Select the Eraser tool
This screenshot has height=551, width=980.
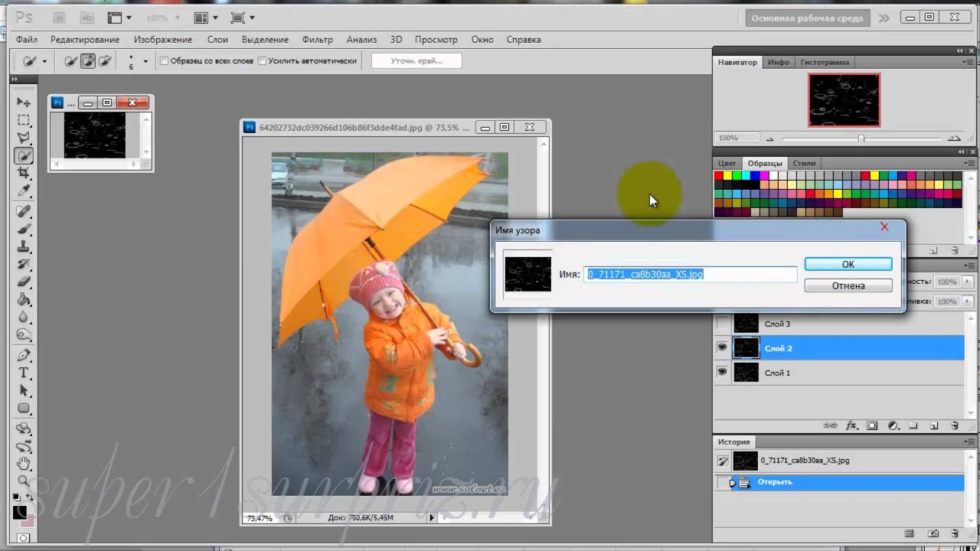pos(24,282)
